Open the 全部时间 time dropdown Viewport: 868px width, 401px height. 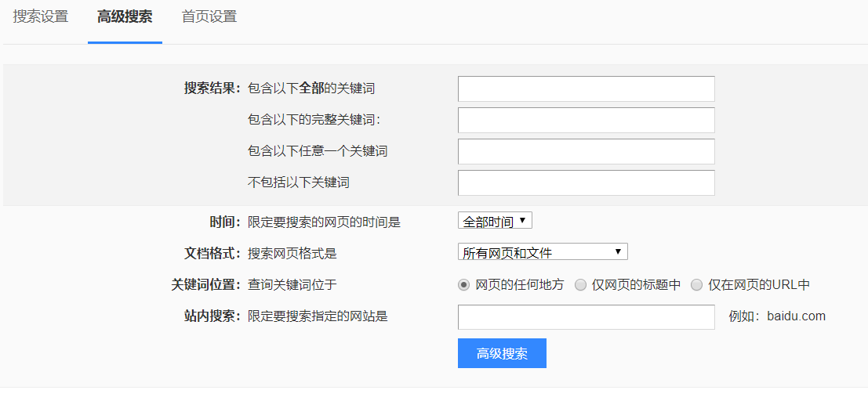tap(495, 222)
